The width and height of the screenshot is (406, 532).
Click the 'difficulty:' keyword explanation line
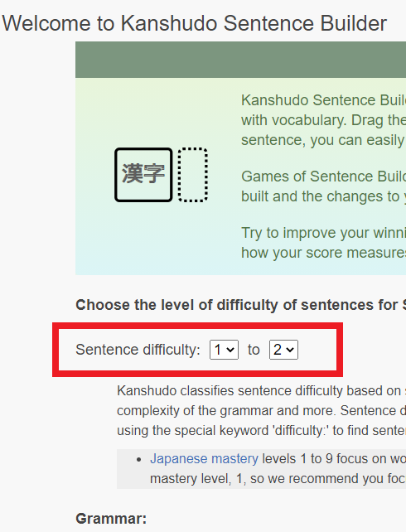[x=262, y=431]
